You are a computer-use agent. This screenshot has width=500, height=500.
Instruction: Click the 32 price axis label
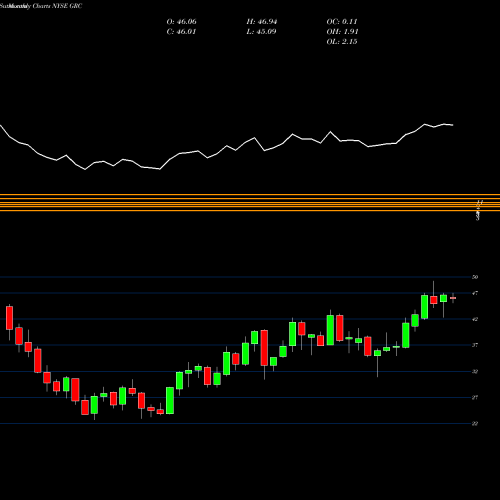point(475,371)
